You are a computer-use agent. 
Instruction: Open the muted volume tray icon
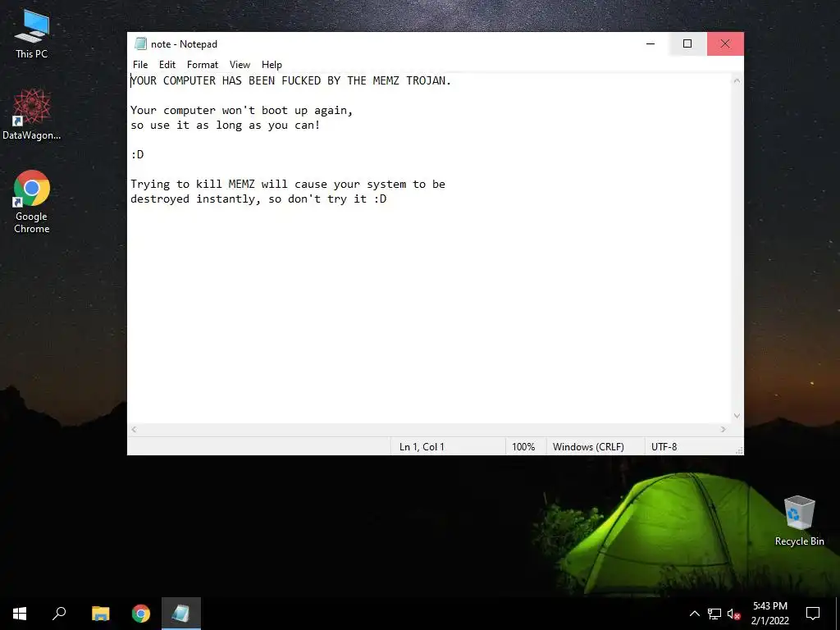733,614
